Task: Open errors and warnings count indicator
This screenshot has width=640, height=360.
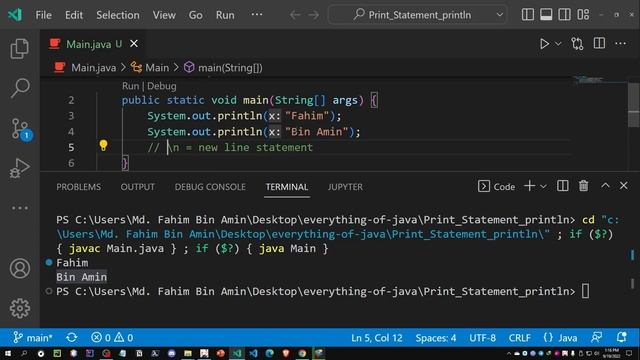Action: point(112,338)
